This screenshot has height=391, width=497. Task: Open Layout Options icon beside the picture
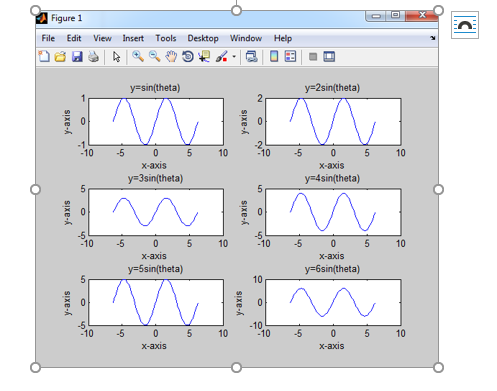465,25
